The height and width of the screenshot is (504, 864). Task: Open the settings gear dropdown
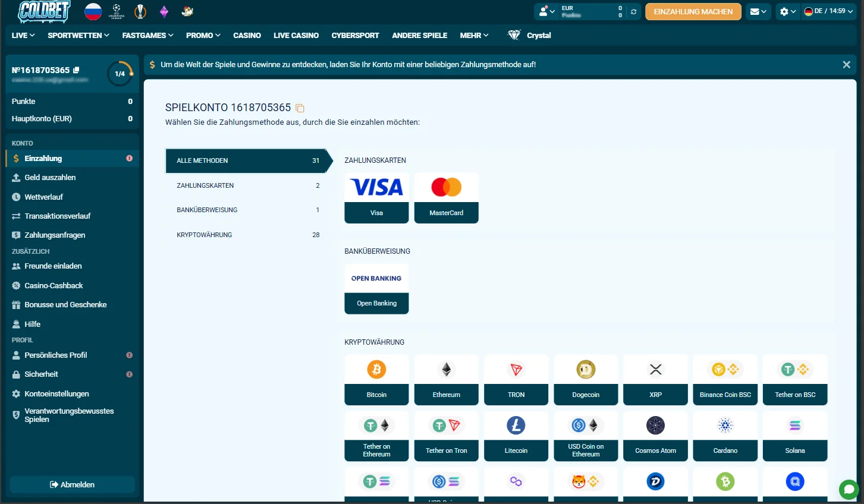[787, 11]
